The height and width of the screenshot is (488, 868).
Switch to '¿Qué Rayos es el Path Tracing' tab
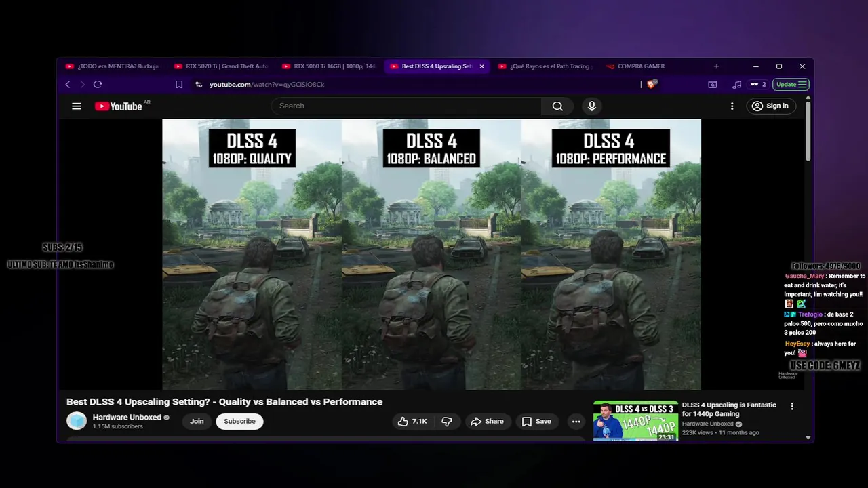pyautogui.click(x=546, y=66)
